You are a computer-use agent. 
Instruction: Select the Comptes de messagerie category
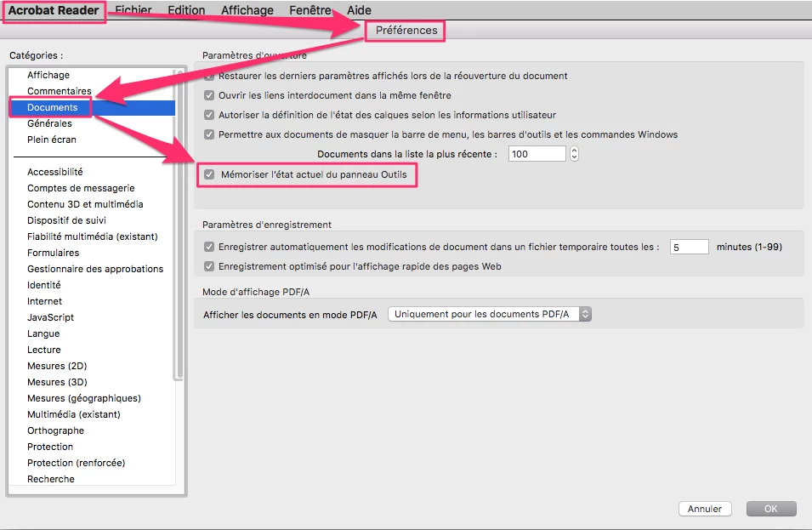click(81, 188)
